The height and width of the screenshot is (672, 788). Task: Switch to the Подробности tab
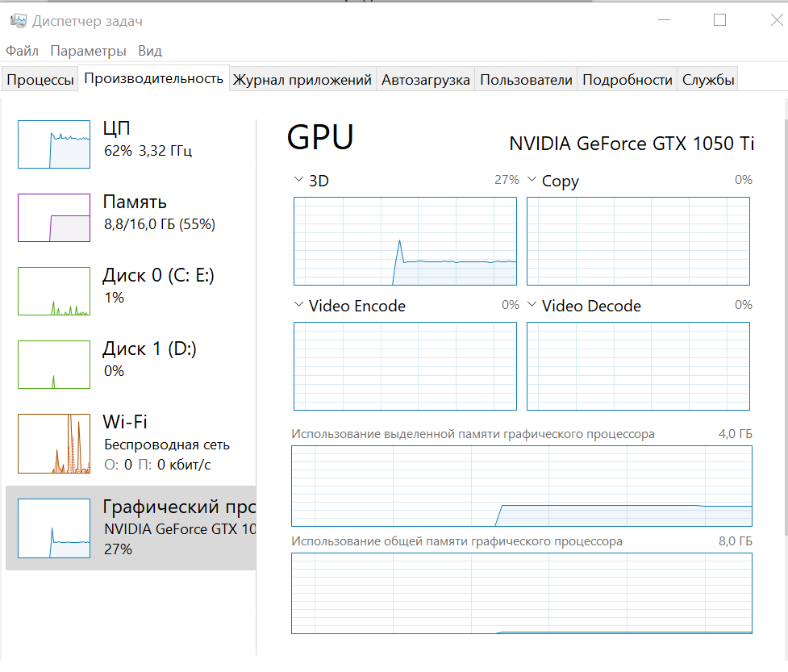pos(627,80)
